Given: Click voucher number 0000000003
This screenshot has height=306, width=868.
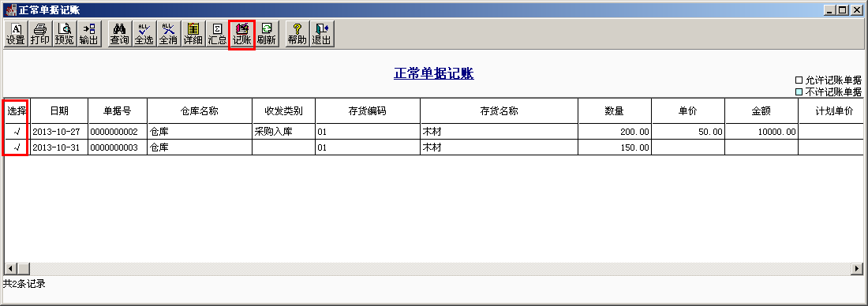Looking at the screenshot, I should 118,147.
